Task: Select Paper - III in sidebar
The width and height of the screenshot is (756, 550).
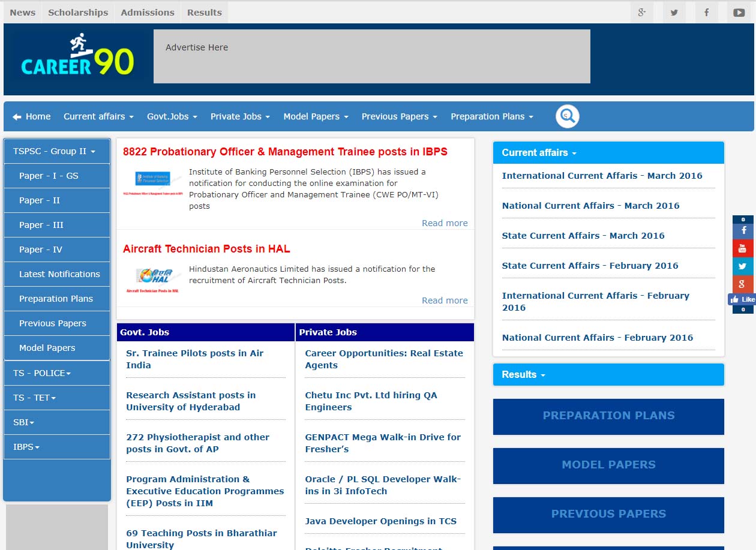Action: (57, 225)
